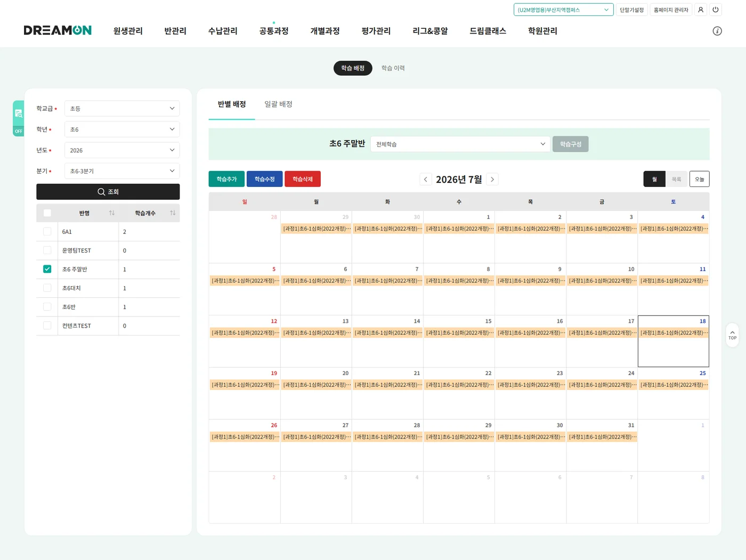Click the DREAMON logo
Screen dimensions: 746x560
(x=58, y=30)
